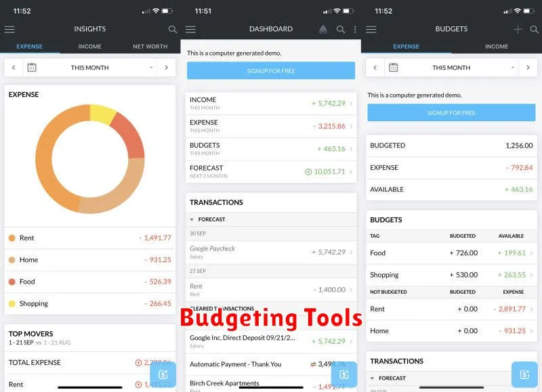This screenshot has width=542, height=392.
Task: Open BUDGETS this month row on Dashboard
Action: click(x=271, y=149)
